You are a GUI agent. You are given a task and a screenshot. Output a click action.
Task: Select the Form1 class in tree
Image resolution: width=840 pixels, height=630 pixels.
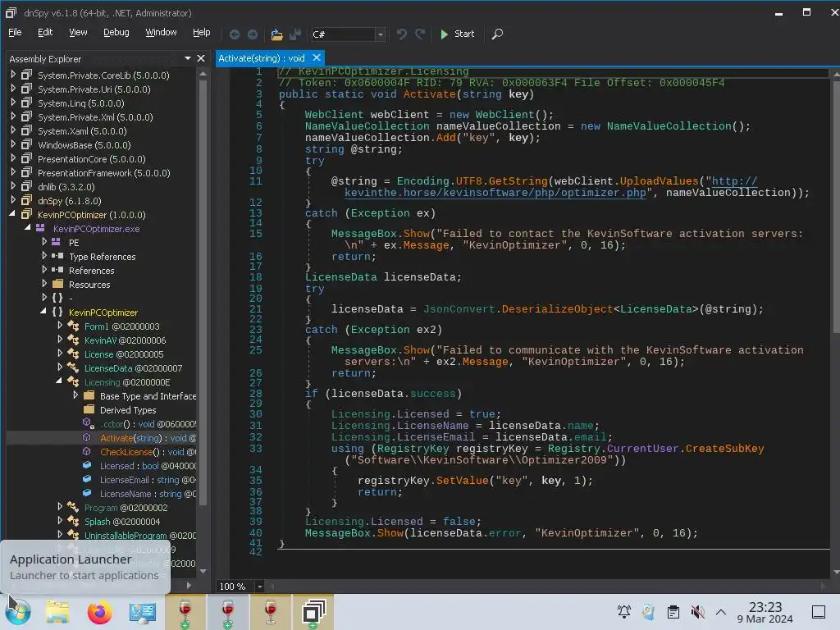pyautogui.click(x=121, y=326)
